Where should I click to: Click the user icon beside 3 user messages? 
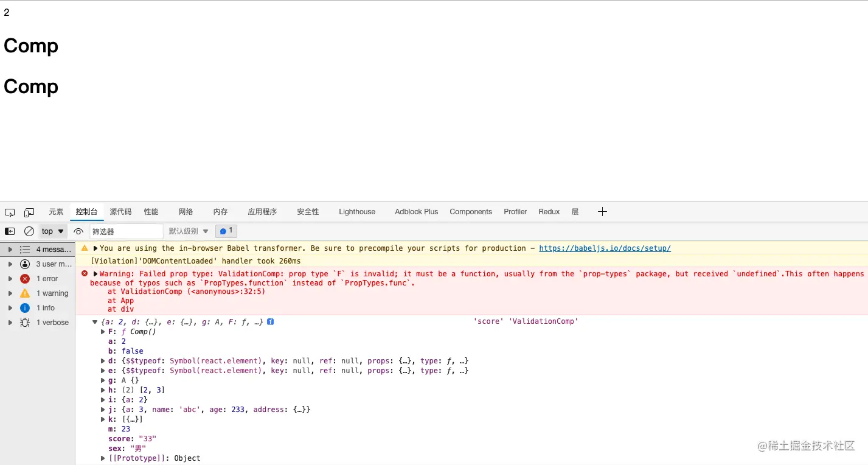(x=25, y=264)
